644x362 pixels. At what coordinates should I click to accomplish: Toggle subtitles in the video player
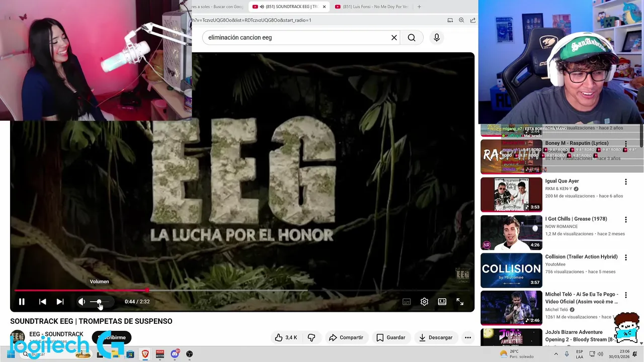tap(407, 302)
